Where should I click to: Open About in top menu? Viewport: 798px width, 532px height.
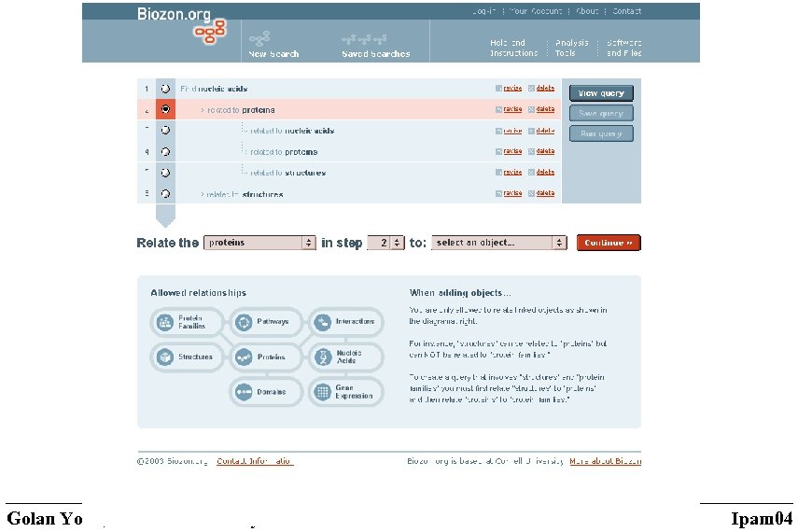587,10
